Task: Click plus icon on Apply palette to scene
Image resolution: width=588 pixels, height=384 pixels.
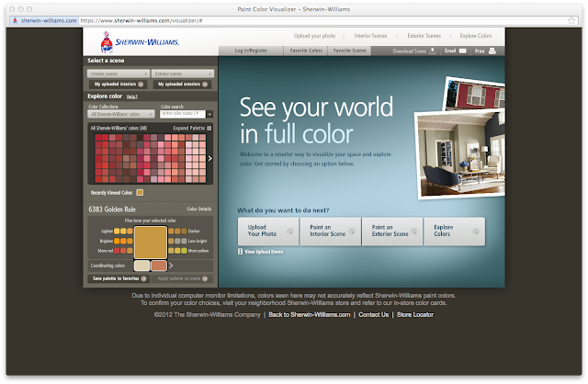Action: 205,278
